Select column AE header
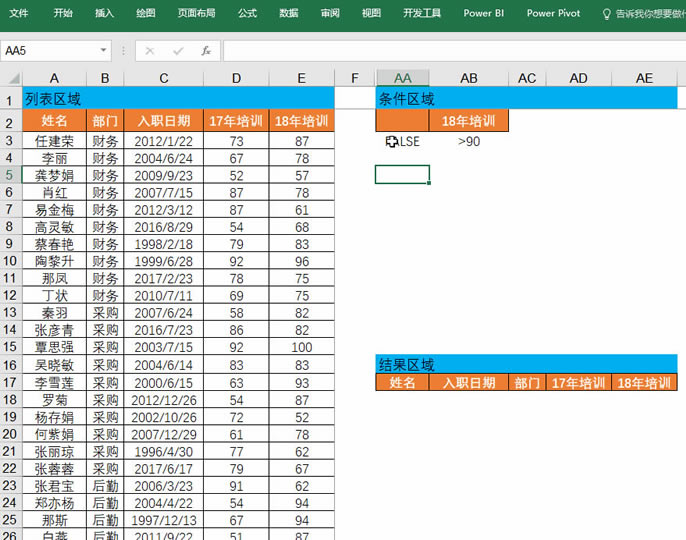 pos(644,78)
